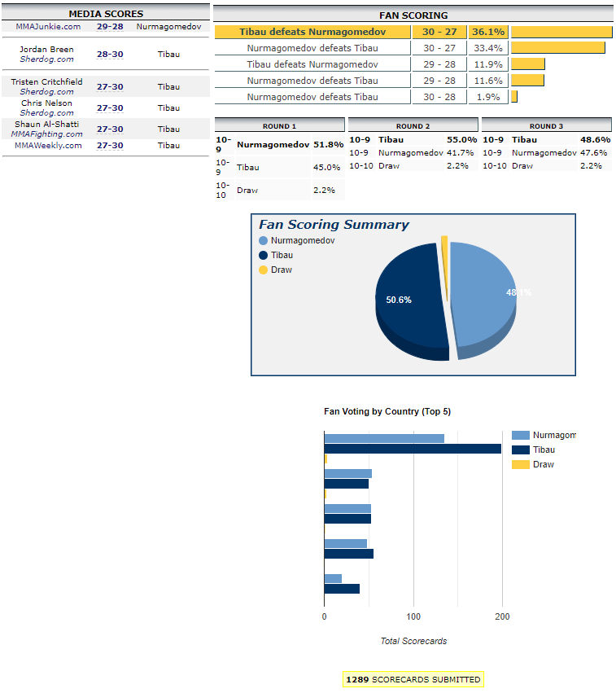This screenshot has width=616, height=693.
Task: Click the longest dark blue Tibau bar
Action: 413,449
